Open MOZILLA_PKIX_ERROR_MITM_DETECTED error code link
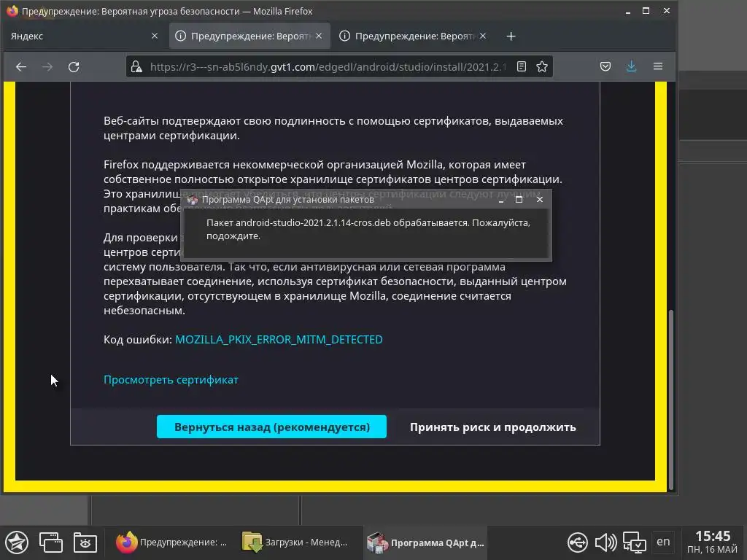Image resolution: width=747 pixels, height=560 pixels. tap(279, 340)
